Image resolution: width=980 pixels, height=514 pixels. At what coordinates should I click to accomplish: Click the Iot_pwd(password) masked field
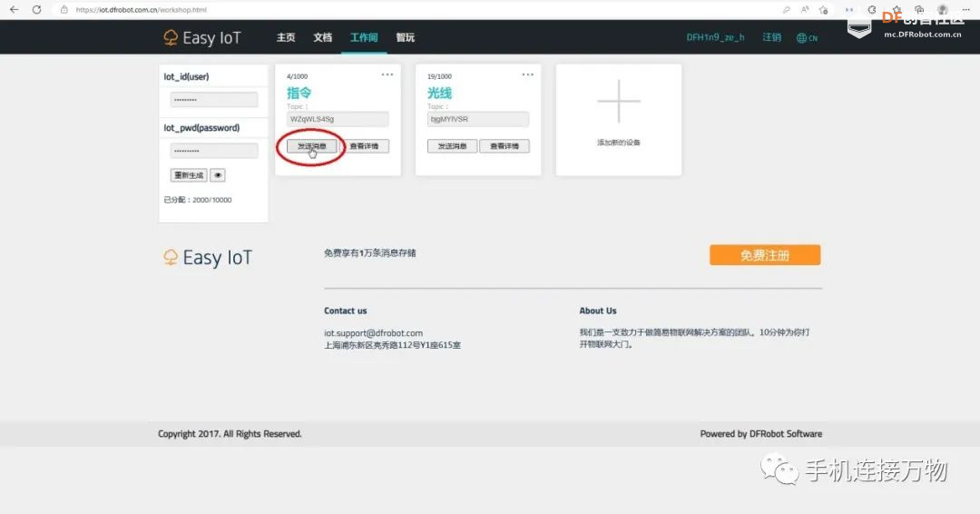pyautogui.click(x=214, y=151)
